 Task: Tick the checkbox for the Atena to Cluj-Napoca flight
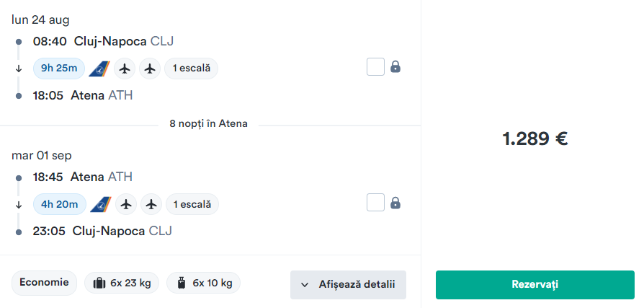(375, 202)
